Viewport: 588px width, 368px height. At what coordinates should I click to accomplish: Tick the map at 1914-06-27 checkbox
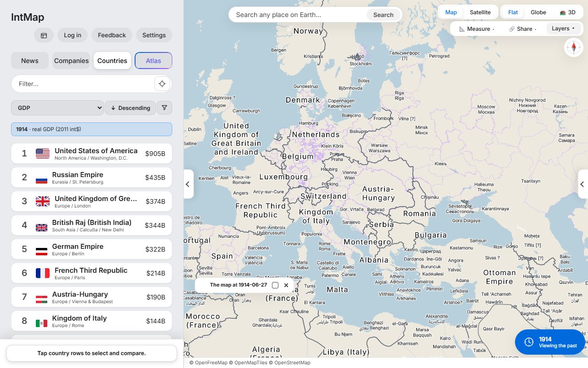275,285
